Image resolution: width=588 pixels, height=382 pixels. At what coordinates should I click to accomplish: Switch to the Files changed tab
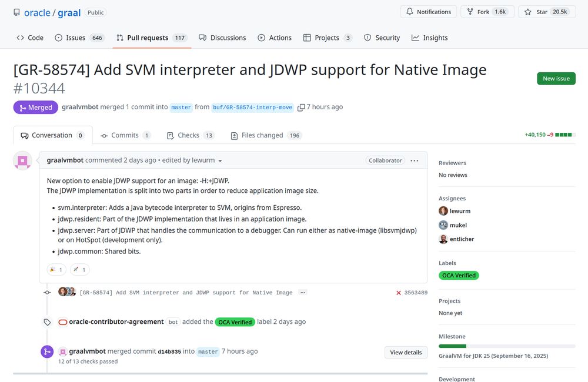[266, 135]
